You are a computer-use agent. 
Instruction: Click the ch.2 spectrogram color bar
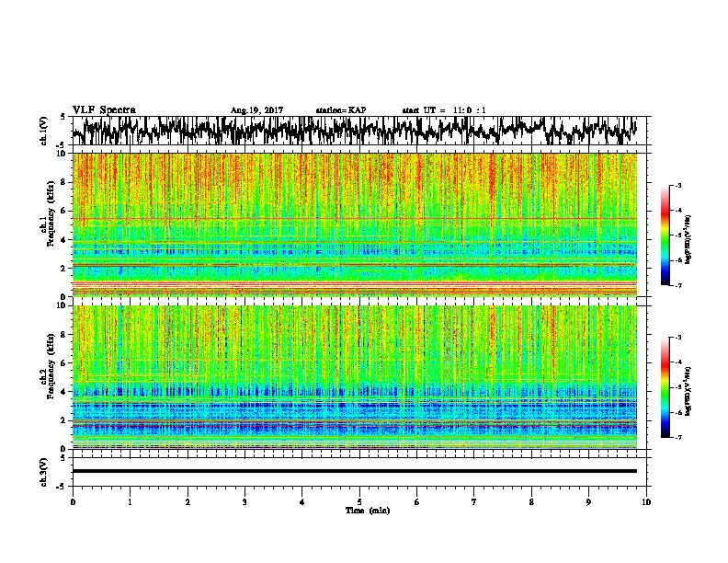(x=665, y=387)
